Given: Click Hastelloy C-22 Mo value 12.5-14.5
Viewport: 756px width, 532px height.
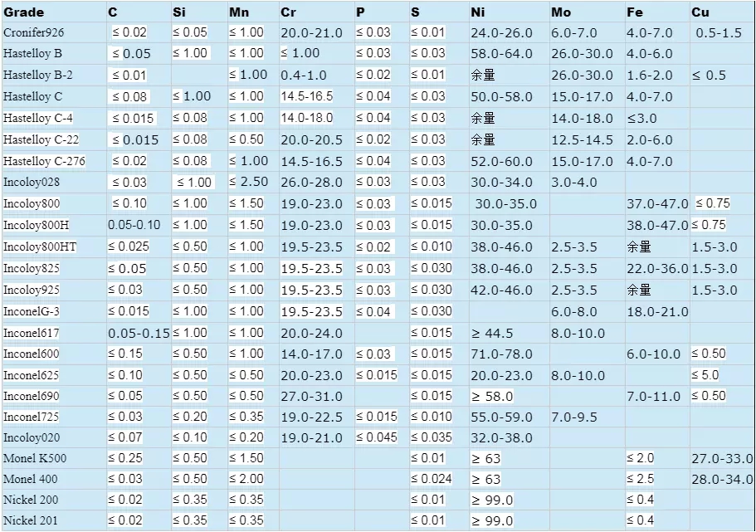Looking at the screenshot, I should coord(582,140).
